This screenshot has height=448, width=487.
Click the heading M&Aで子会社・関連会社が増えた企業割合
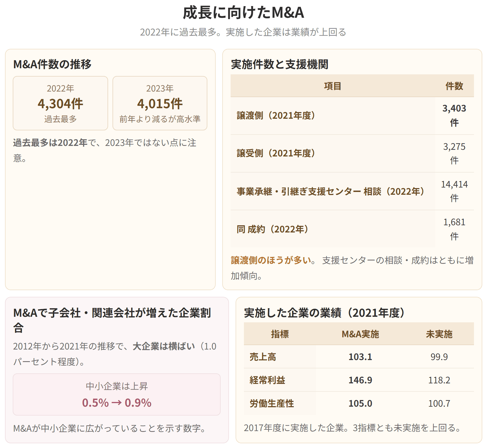[112, 320]
